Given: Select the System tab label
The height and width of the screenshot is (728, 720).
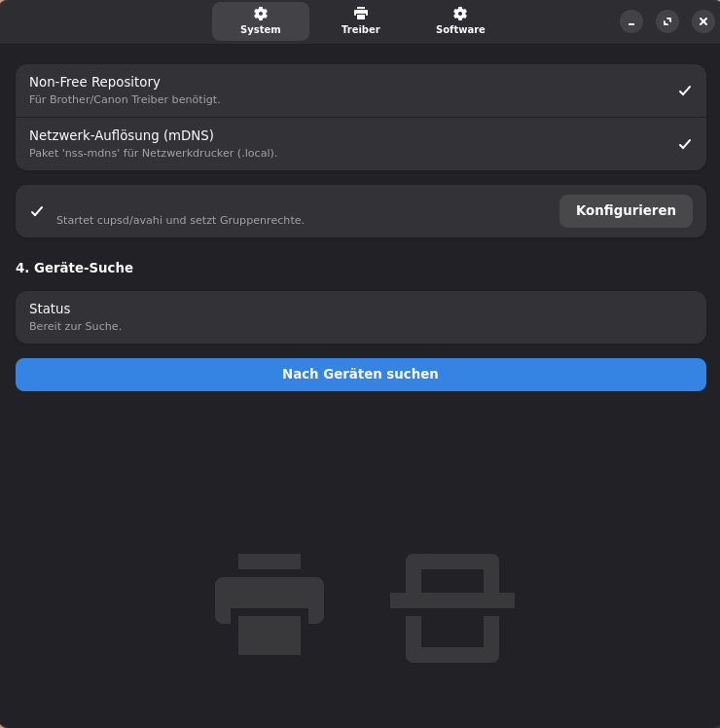Looking at the screenshot, I should (x=261, y=30).
